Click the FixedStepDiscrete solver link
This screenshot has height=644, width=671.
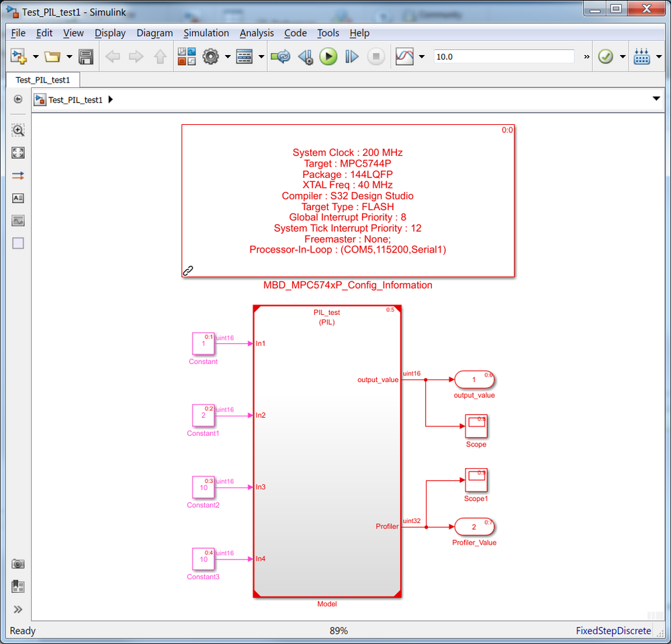point(613,631)
